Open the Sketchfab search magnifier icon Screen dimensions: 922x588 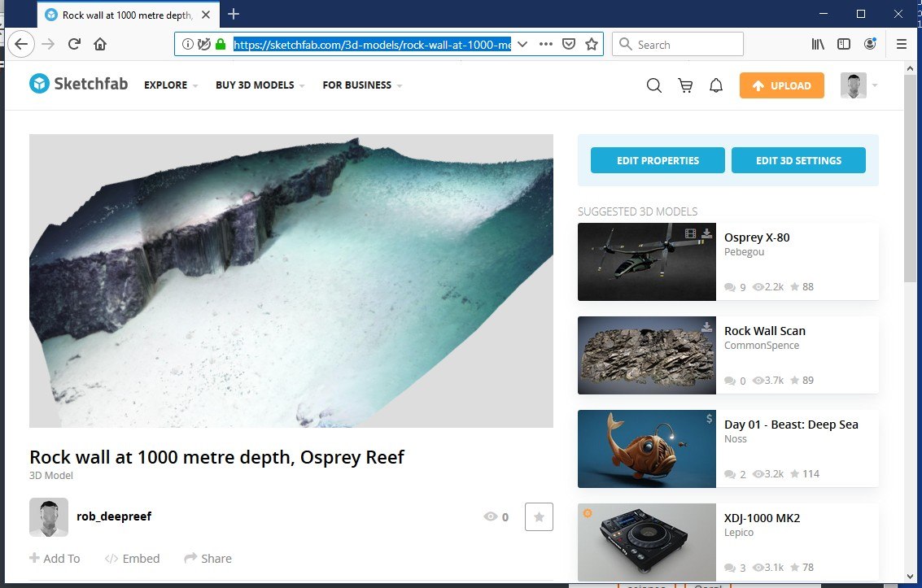pos(654,85)
